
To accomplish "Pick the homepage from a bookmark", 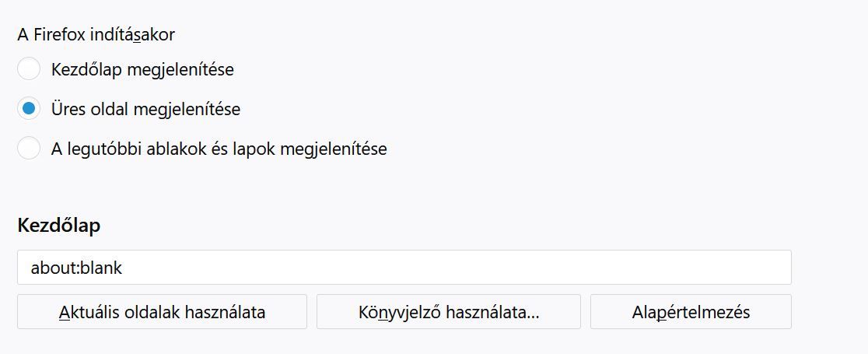I will pyautogui.click(x=449, y=312).
